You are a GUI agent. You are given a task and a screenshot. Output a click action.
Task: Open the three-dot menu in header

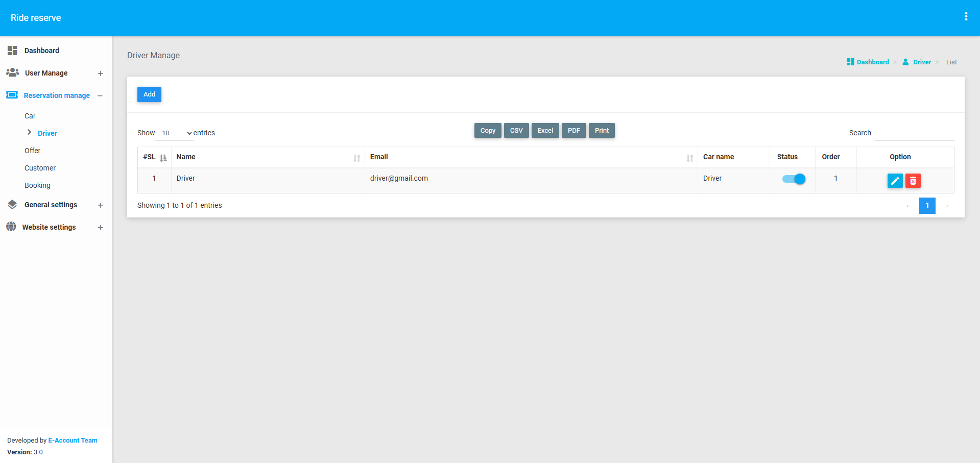pyautogui.click(x=966, y=17)
